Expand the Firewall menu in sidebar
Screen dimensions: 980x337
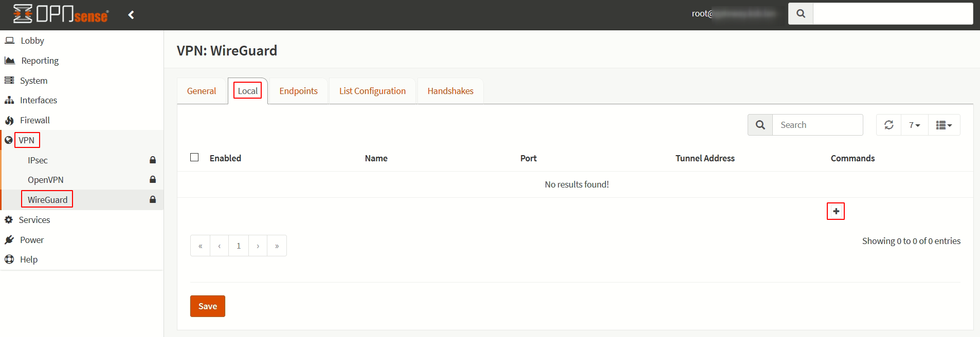(34, 120)
